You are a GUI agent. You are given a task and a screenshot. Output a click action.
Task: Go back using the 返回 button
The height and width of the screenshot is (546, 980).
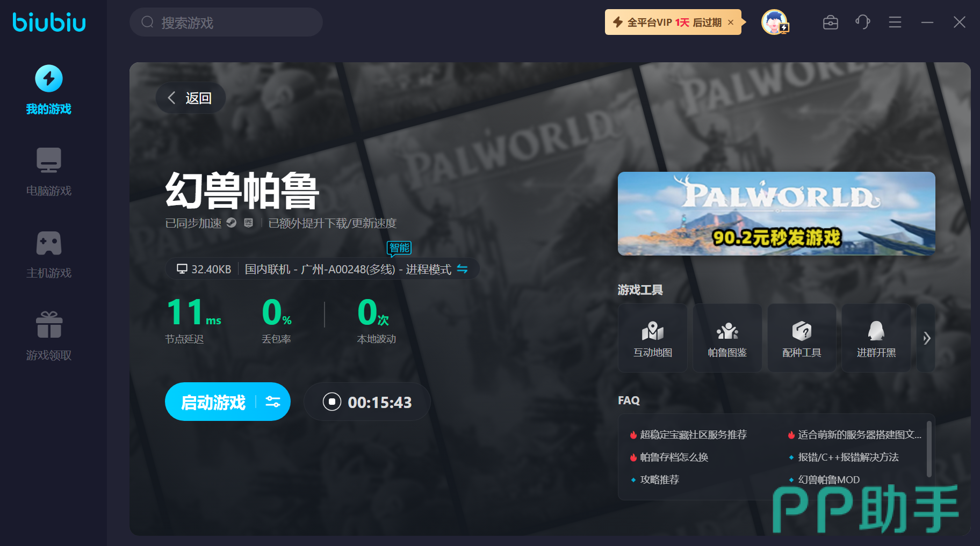point(191,98)
